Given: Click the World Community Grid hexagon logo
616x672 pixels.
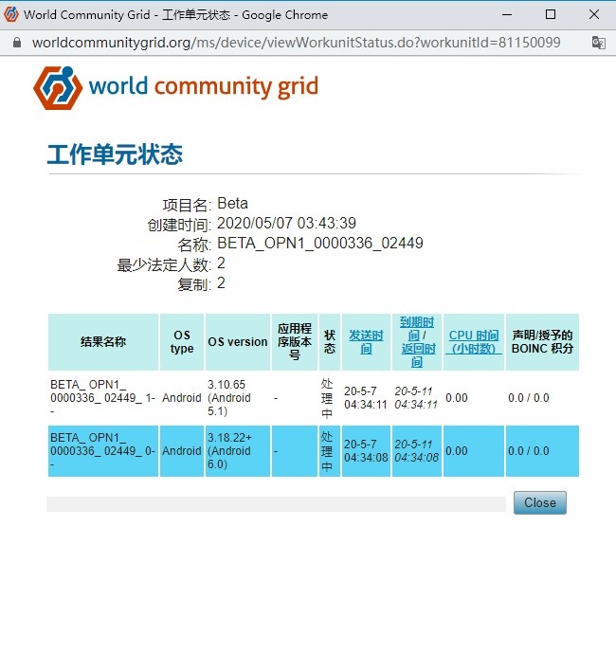Looking at the screenshot, I should [x=58, y=88].
